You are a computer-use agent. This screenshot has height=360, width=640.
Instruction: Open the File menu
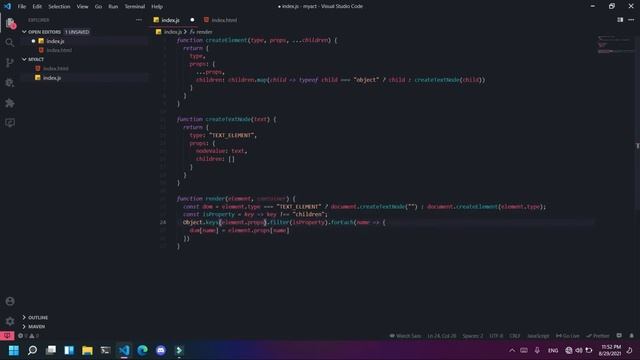click(22, 6)
